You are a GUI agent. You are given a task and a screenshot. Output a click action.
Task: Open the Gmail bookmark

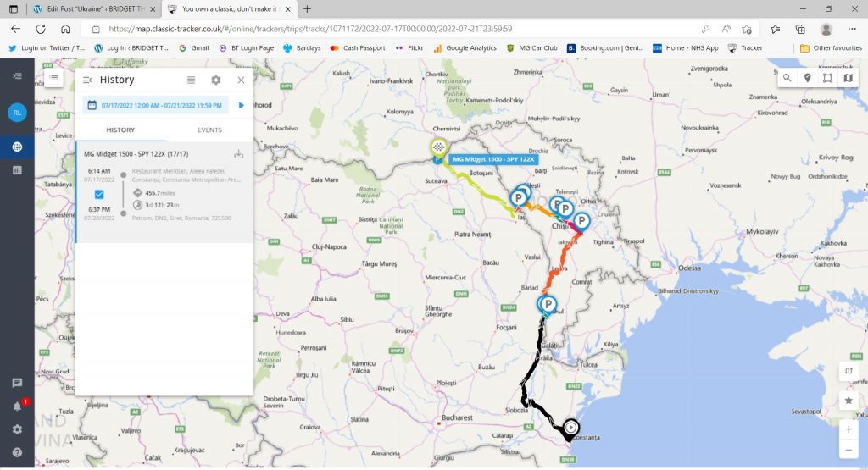pyautogui.click(x=194, y=48)
